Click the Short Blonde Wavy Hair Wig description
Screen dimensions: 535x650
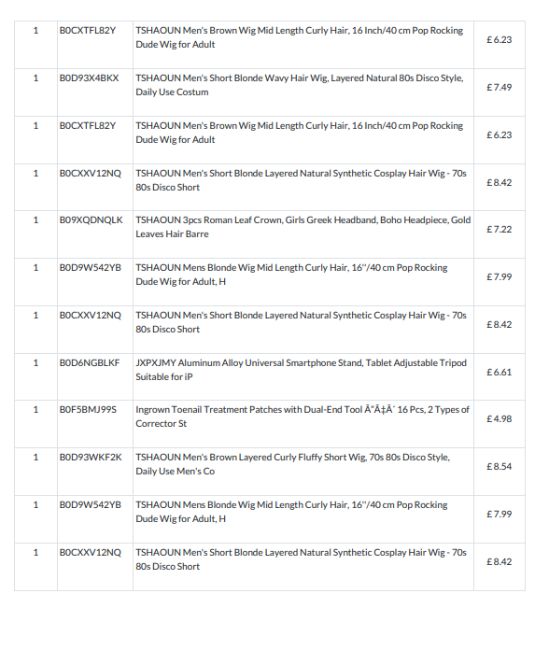click(299, 85)
